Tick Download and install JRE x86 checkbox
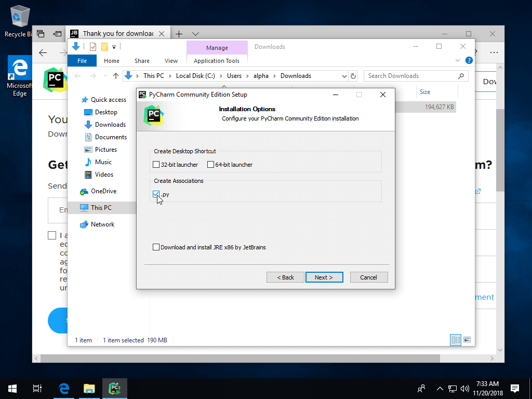 [156, 247]
